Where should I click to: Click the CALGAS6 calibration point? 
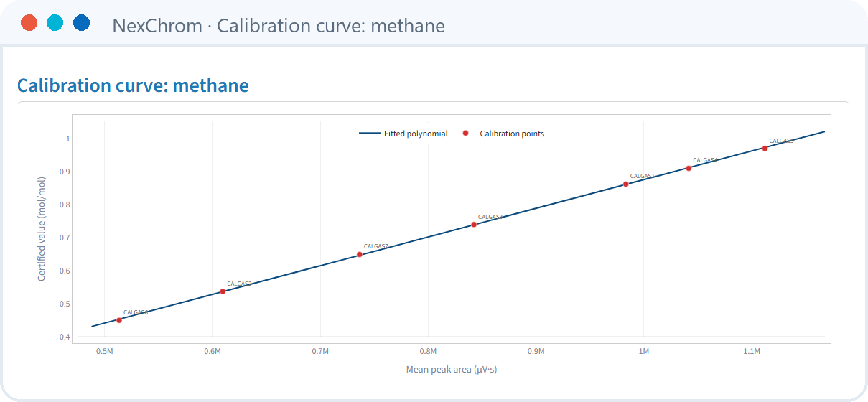pos(119,320)
